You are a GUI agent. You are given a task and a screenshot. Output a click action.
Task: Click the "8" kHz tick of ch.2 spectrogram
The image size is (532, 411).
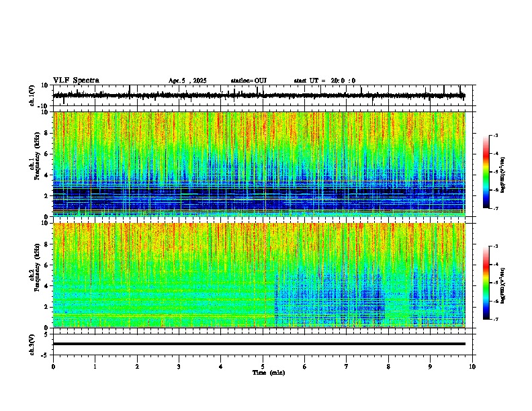(46, 244)
